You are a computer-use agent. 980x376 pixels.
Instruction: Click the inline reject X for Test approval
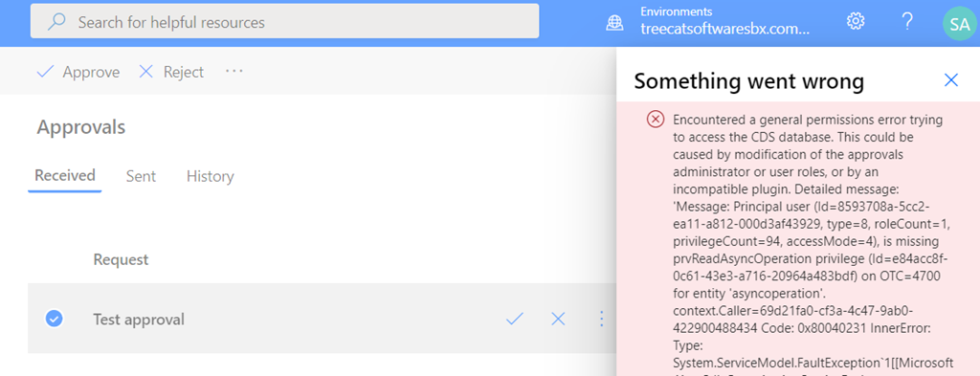558,320
